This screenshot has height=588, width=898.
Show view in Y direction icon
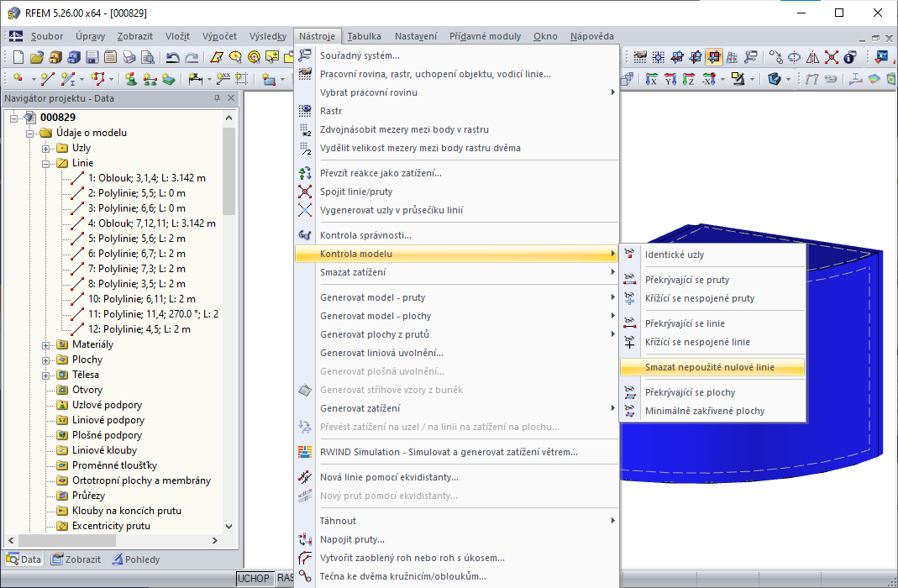coord(670,78)
